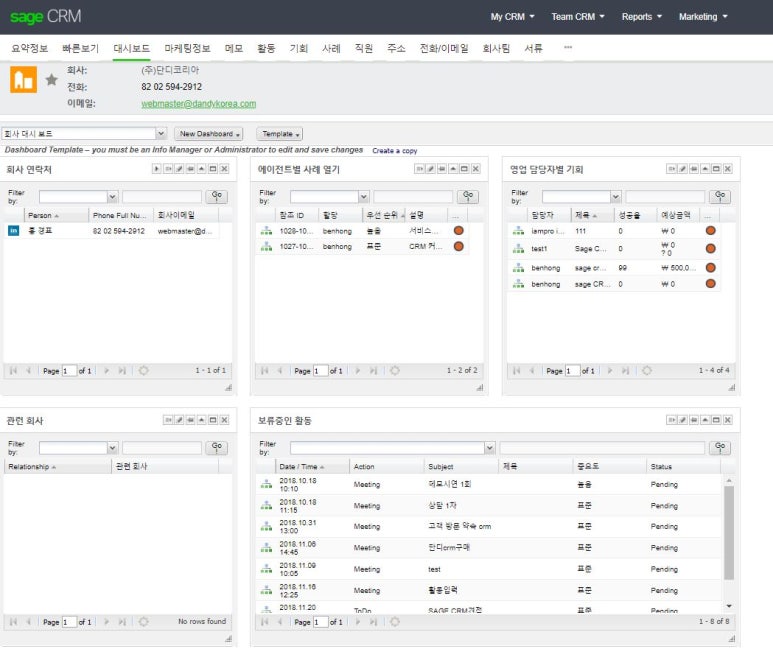Click Go in the 보류중인 활동 filter

[720, 447]
